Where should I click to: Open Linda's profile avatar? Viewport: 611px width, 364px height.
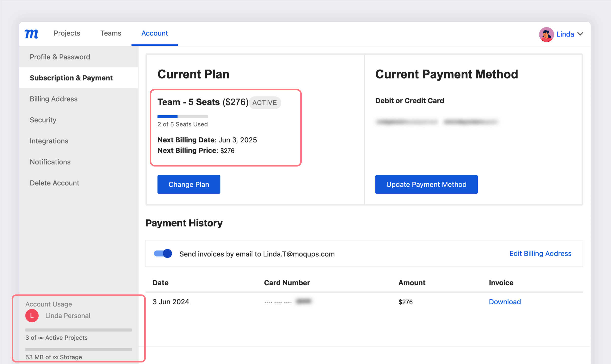(546, 35)
